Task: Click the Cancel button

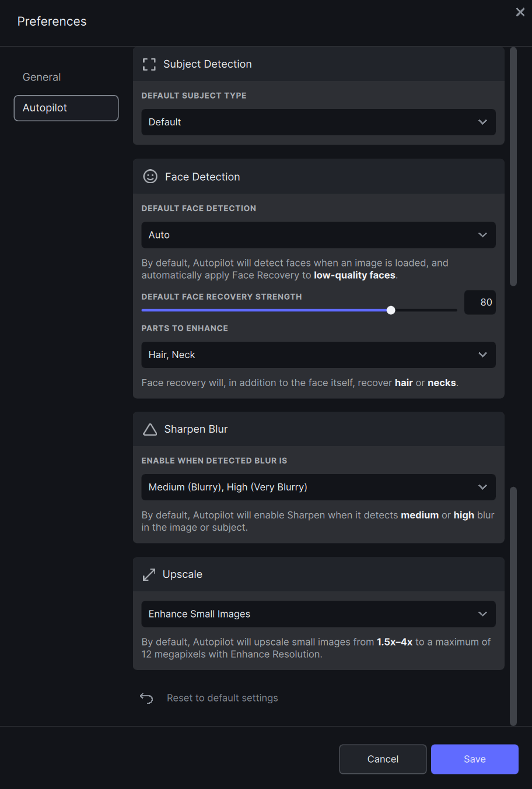Action: pos(383,759)
